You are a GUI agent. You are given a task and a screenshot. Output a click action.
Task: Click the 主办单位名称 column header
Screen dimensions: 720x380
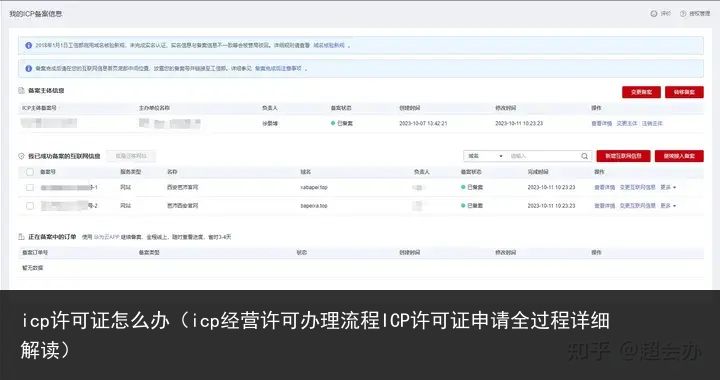coord(155,108)
